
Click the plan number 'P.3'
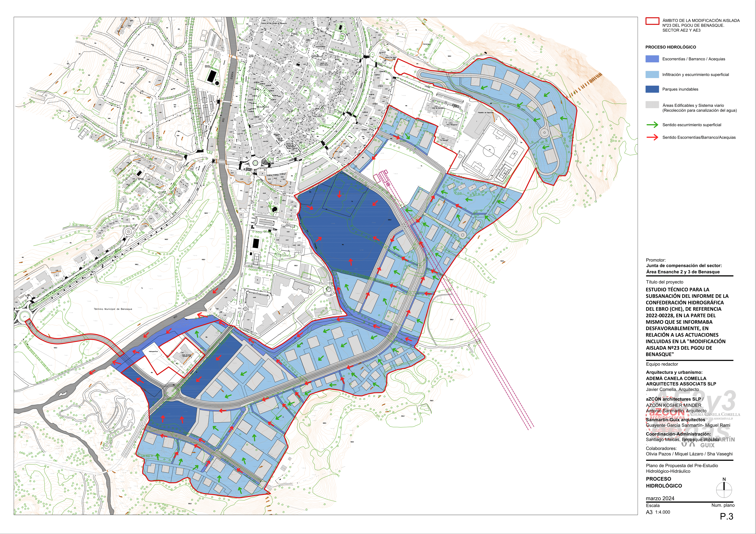[726, 517]
